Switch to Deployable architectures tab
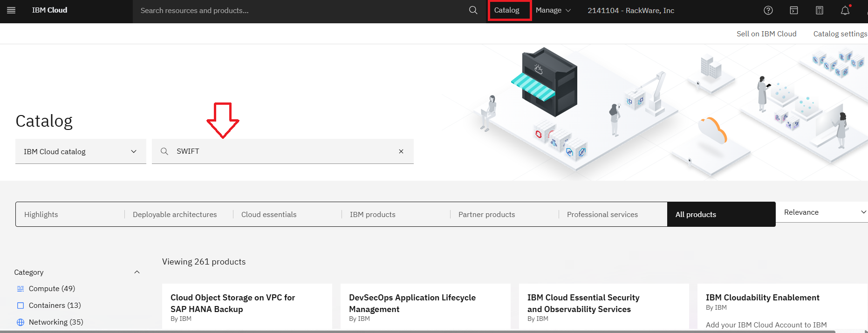 coord(179,214)
